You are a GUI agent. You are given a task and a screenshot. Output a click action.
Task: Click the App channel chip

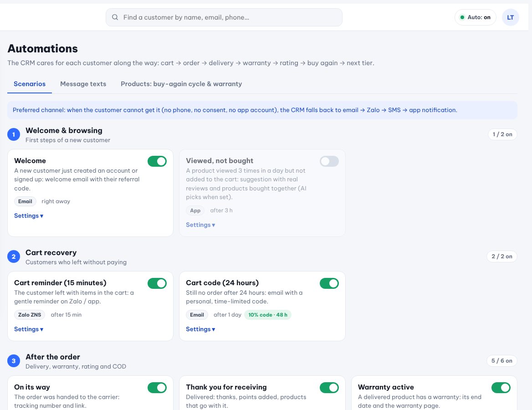click(x=195, y=210)
